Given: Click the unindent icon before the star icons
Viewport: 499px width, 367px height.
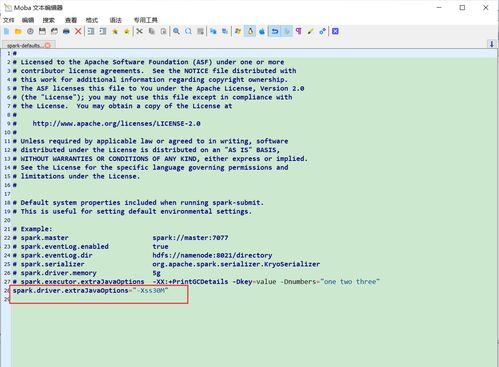Looking at the screenshot, I should (x=103, y=31).
